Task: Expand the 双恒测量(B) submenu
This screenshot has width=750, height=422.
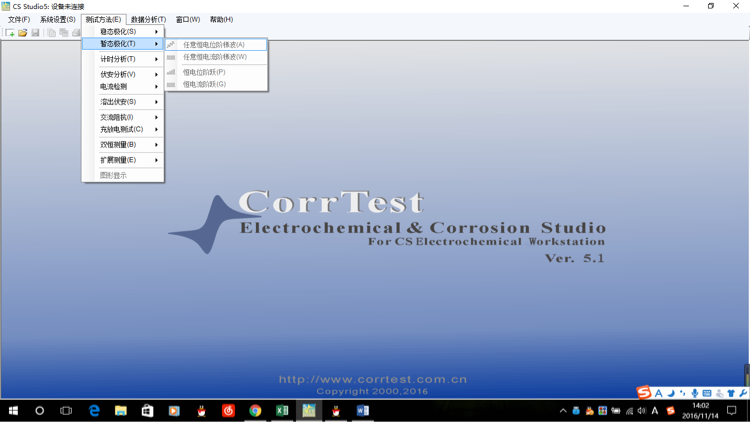Action: 123,144
